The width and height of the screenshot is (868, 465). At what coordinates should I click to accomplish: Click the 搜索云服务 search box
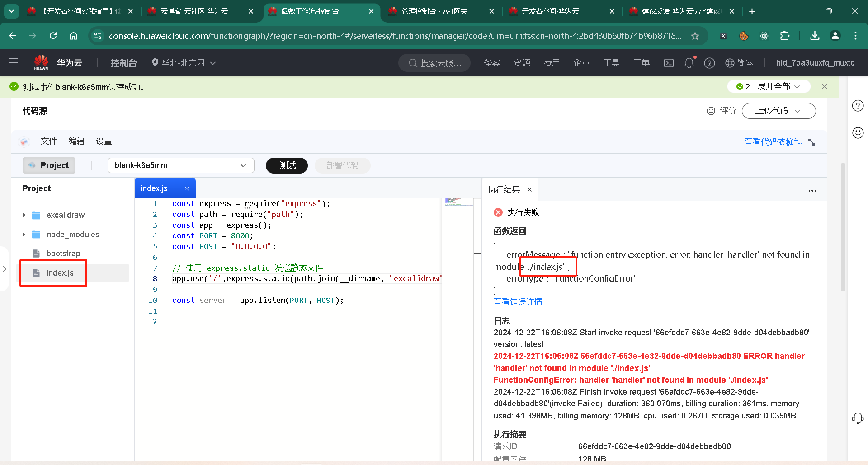[434, 63]
